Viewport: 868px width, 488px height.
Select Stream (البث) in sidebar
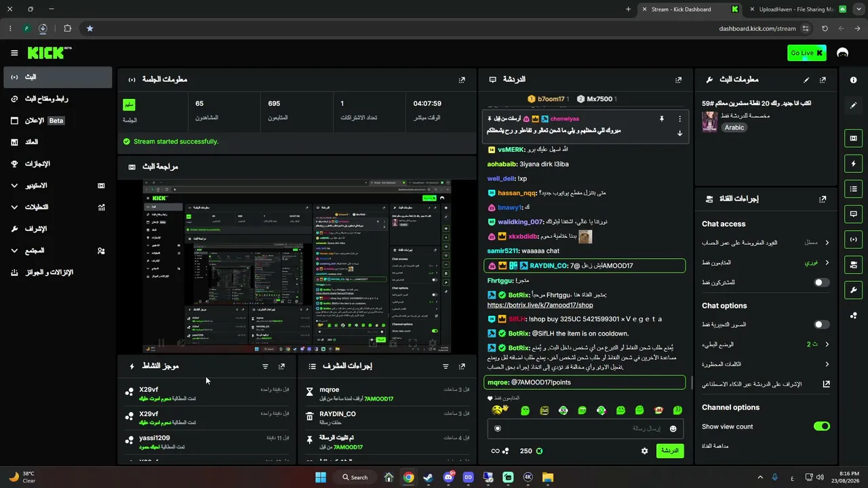coord(58,77)
